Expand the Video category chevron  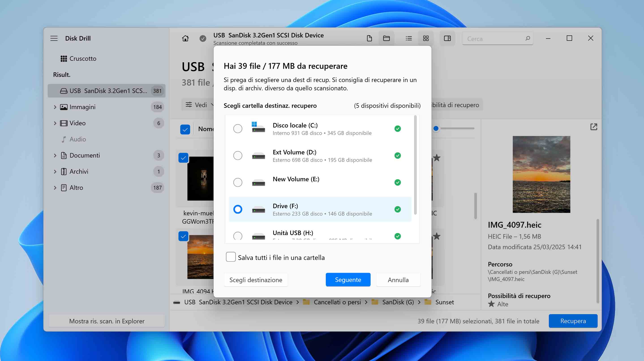click(x=55, y=123)
